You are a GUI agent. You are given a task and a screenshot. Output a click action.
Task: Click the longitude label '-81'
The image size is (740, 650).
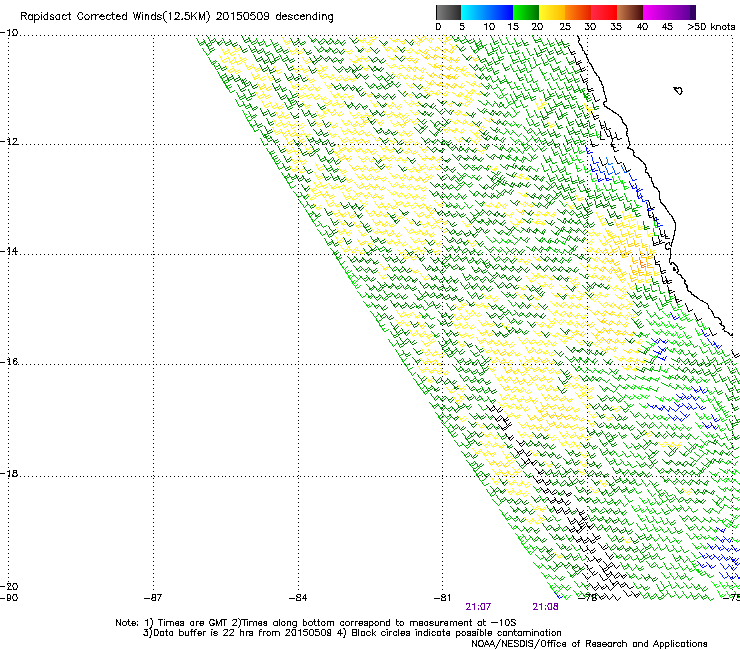(442, 598)
